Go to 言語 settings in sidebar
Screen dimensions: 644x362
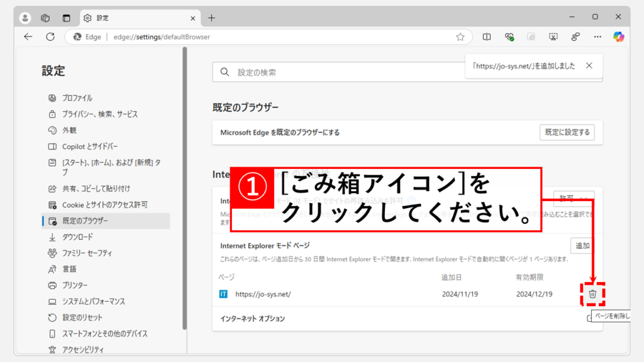point(69,269)
